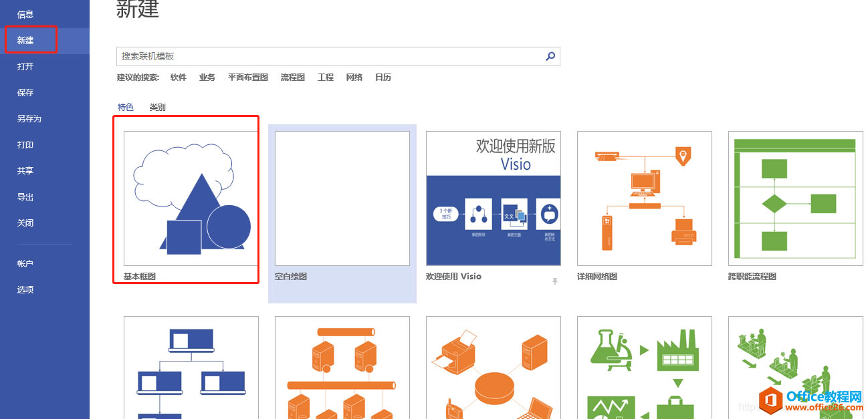The width and height of the screenshot is (868, 419).
Task: Select the 详细网络图 template
Action: [x=645, y=198]
